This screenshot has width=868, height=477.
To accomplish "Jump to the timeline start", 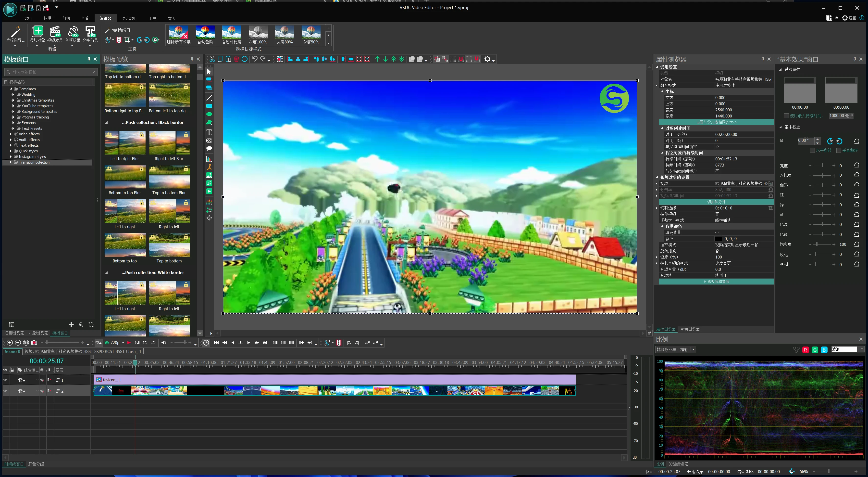I will [x=216, y=343].
